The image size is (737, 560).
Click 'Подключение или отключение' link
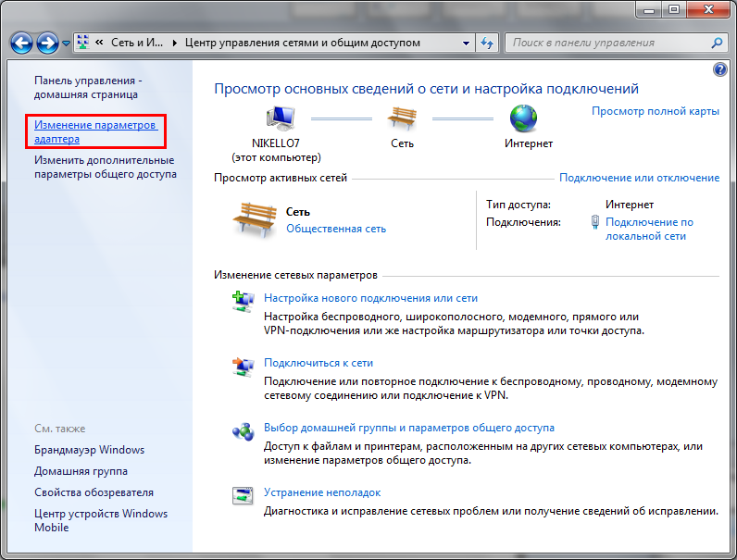point(639,178)
